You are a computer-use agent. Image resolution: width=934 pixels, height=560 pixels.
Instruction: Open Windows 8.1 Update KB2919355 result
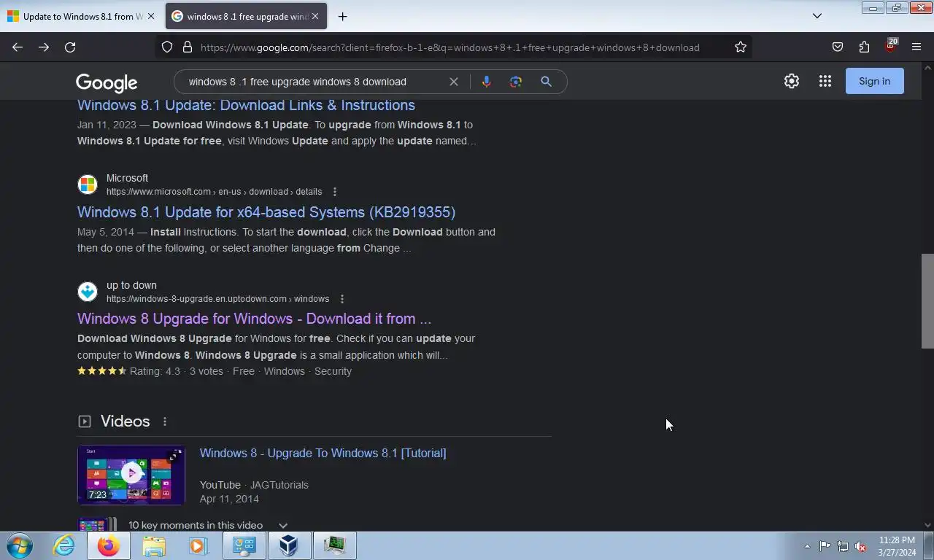pyautogui.click(x=266, y=212)
